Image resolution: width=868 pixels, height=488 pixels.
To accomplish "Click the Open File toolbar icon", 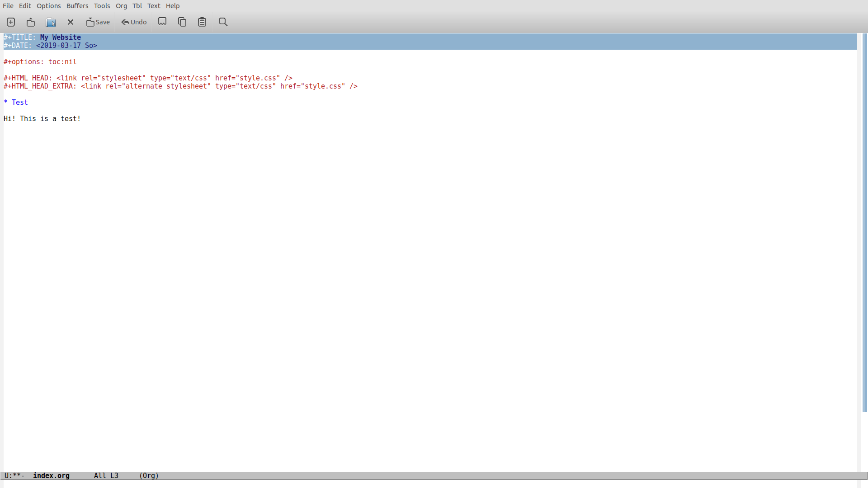I will pos(31,22).
